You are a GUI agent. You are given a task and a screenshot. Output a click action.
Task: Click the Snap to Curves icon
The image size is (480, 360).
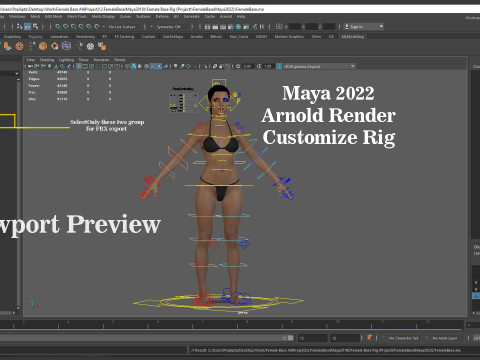tap(66, 27)
